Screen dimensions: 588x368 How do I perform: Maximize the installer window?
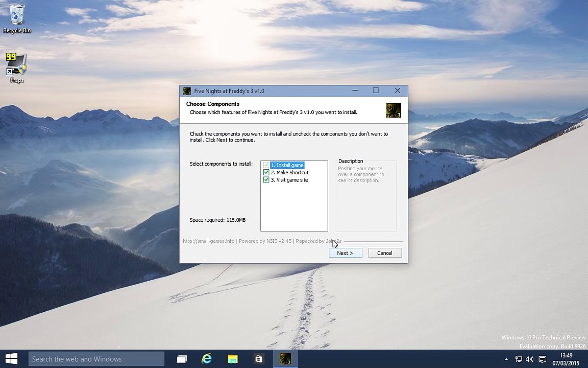tap(376, 90)
